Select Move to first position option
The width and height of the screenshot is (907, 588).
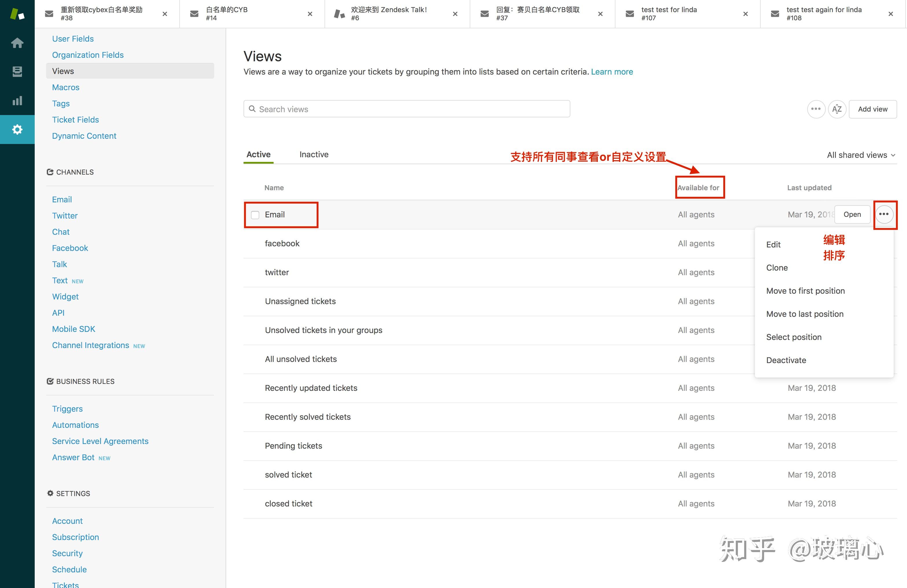coord(805,291)
